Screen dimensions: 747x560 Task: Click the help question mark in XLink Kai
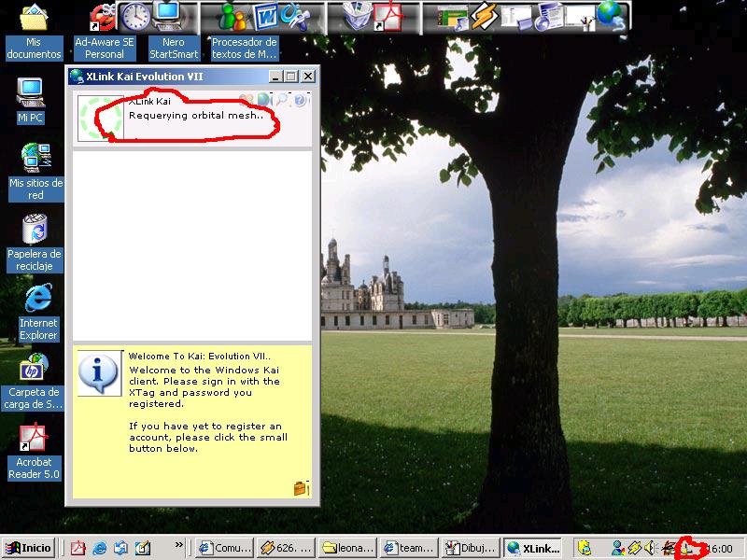pyautogui.click(x=300, y=100)
